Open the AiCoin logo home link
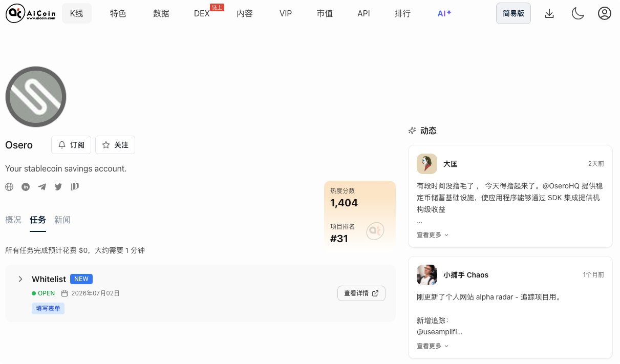Image resolution: width=620 pixels, height=364 pixels. pos(30,13)
